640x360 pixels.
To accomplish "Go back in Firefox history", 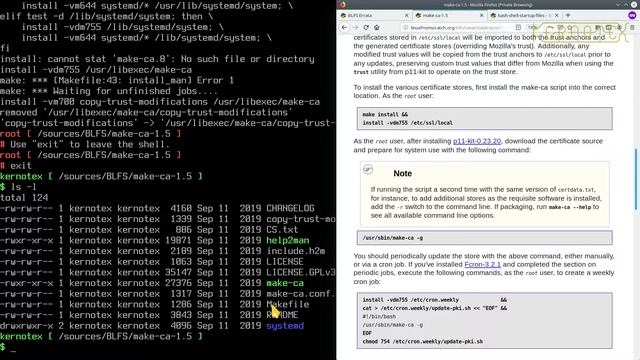I will [344, 27].
